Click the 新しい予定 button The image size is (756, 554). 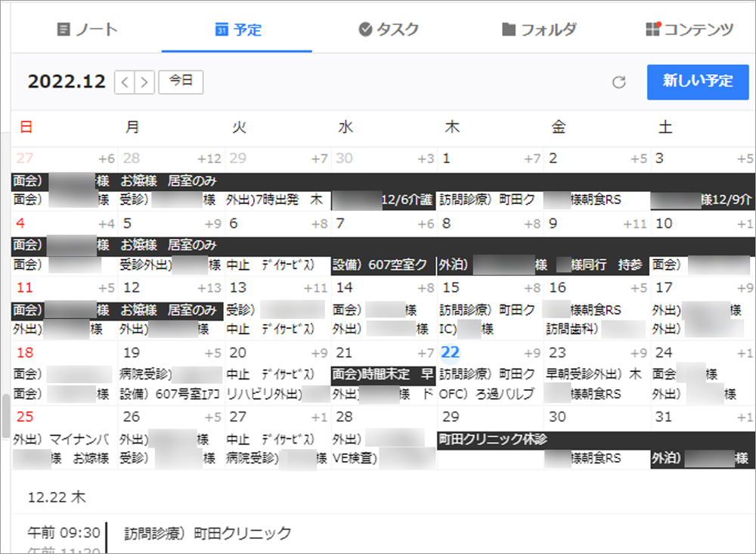pyautogui.click(x=697, y=82)
